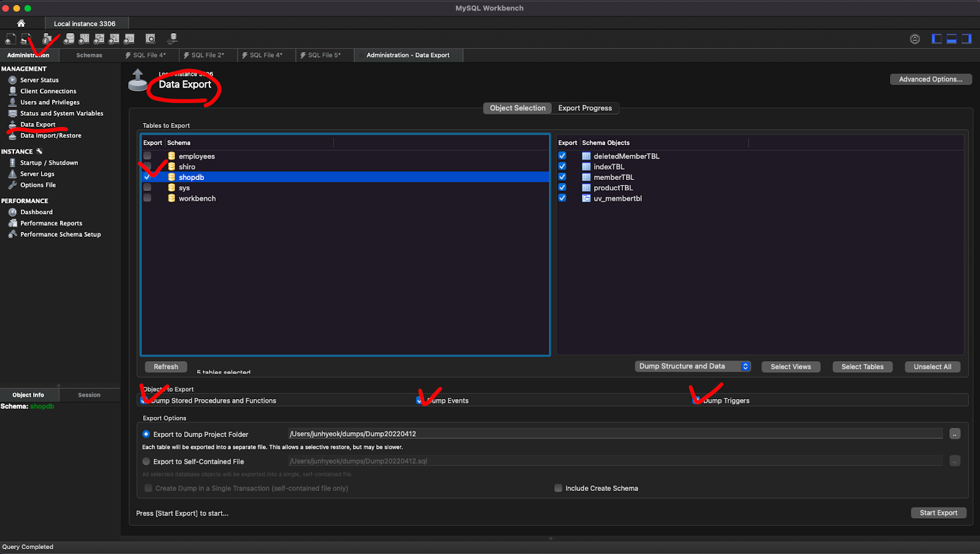
Task: Open Client Connections in sidebar
Action: click(x=48, y=91)
